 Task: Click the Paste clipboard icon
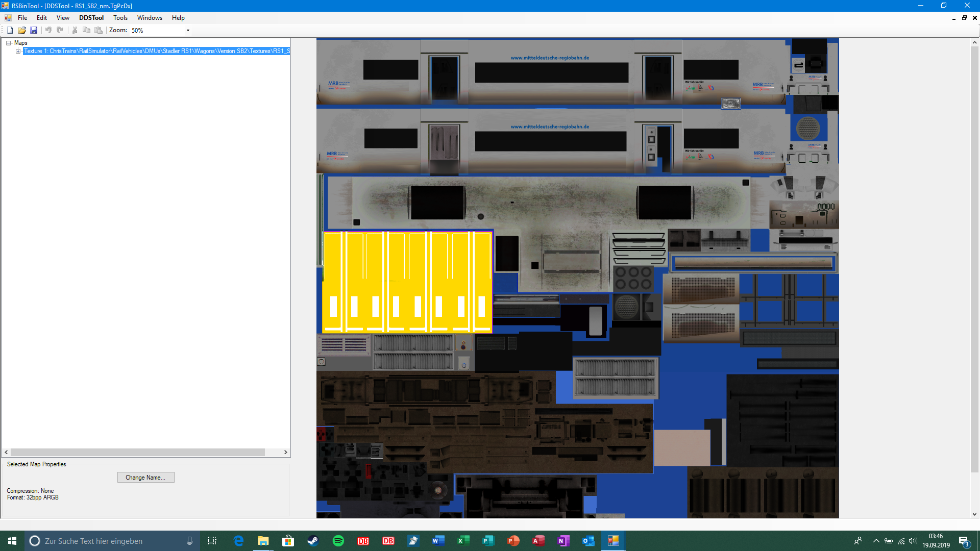[99, 30]
